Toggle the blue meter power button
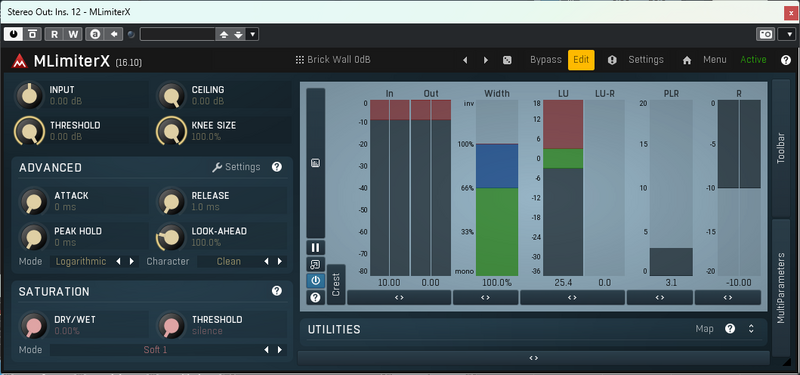Screen dimensions: 800x375 tap(315, 281)
